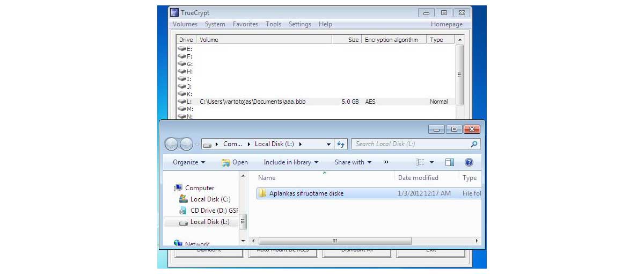
Task: Select drive K: icon in TrueCrypt list
Action: click(182, 93)
